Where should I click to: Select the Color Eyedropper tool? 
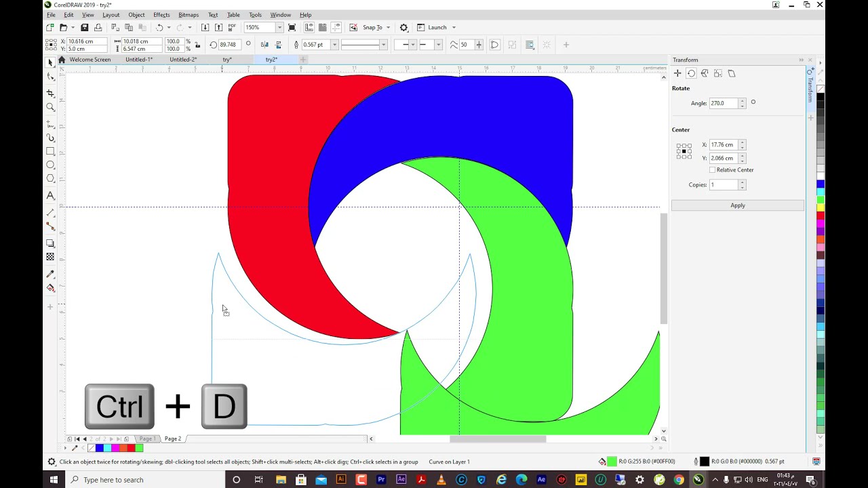coord(50,274)
